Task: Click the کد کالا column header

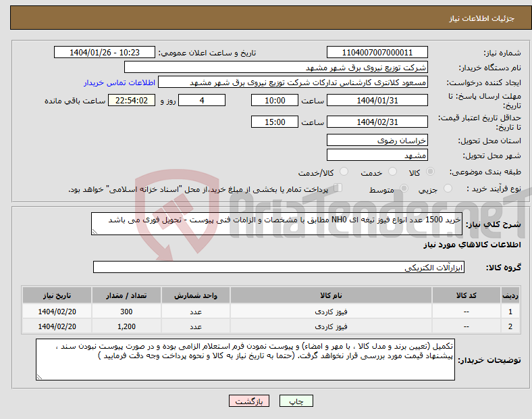Action: pos(467,295)
